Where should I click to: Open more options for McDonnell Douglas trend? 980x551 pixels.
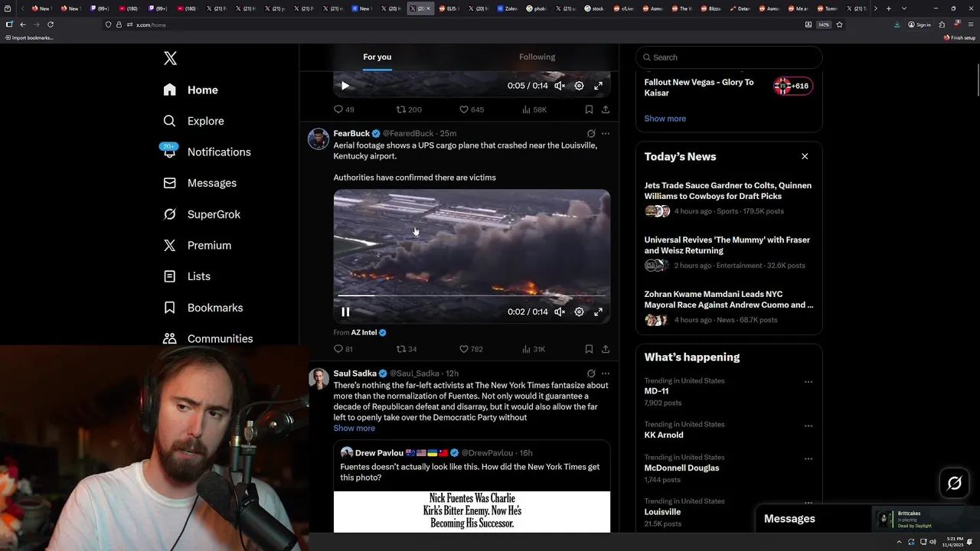tap(808, 459)
